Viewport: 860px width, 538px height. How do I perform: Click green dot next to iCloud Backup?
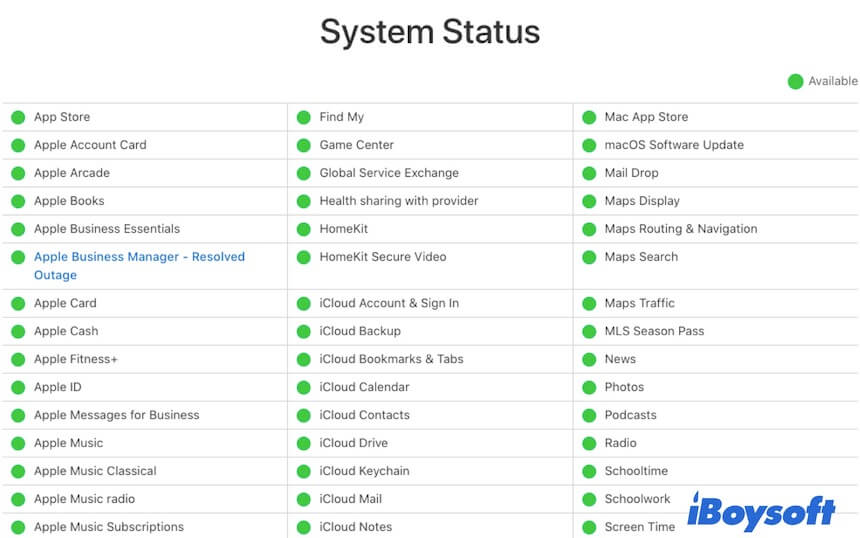point(304,332)
